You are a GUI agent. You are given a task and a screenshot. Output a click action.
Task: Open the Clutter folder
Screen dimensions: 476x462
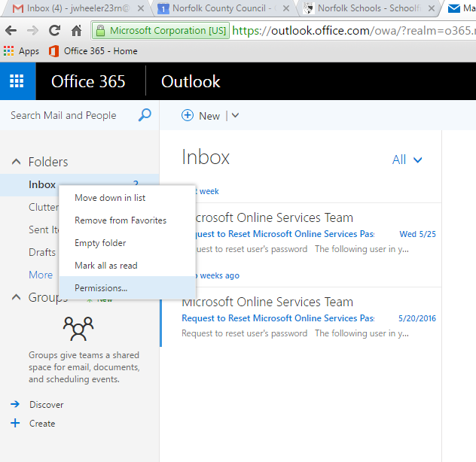pyautogui.click(x=44, y=207)
